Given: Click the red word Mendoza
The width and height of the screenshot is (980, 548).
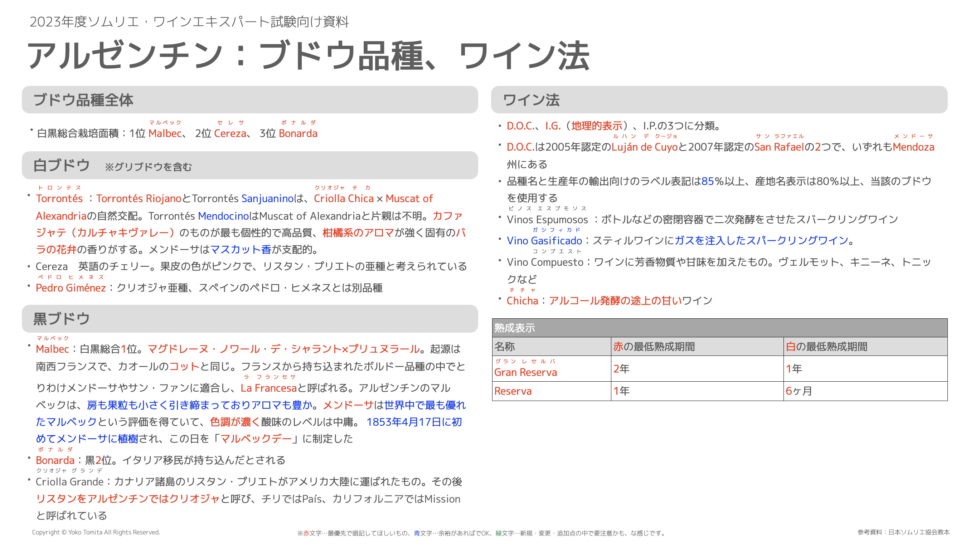Looking at the screenshot, I should 913,147.
